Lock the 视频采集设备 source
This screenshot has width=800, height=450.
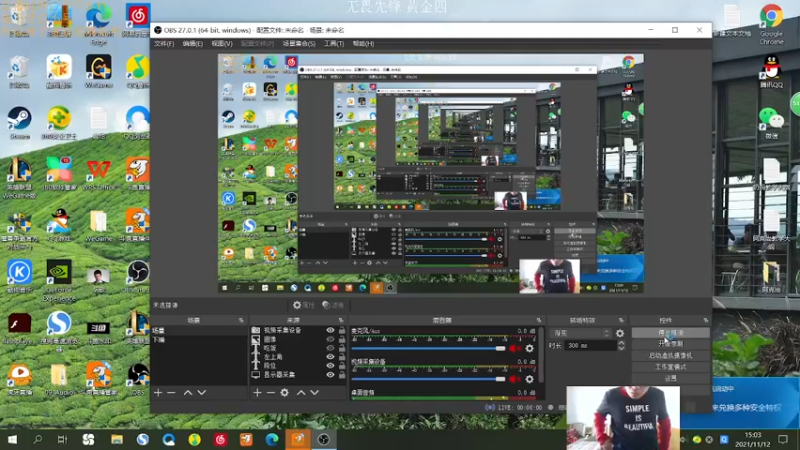pyautogui.click(x=342, y=330)
